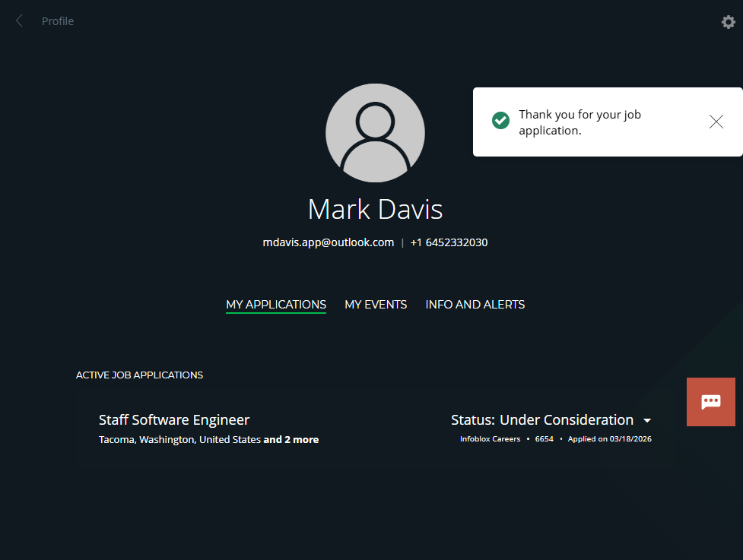Select the My Applications tab

coord(276,305)
